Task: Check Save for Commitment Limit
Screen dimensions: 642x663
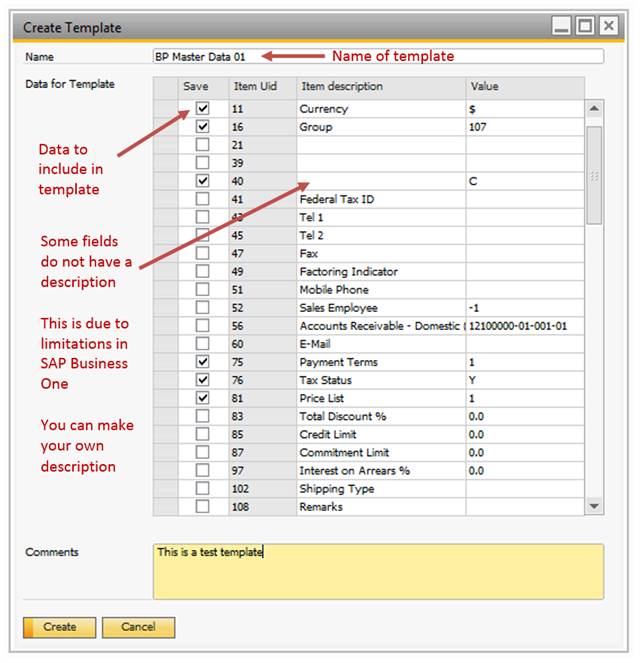Action: (203, 452)
